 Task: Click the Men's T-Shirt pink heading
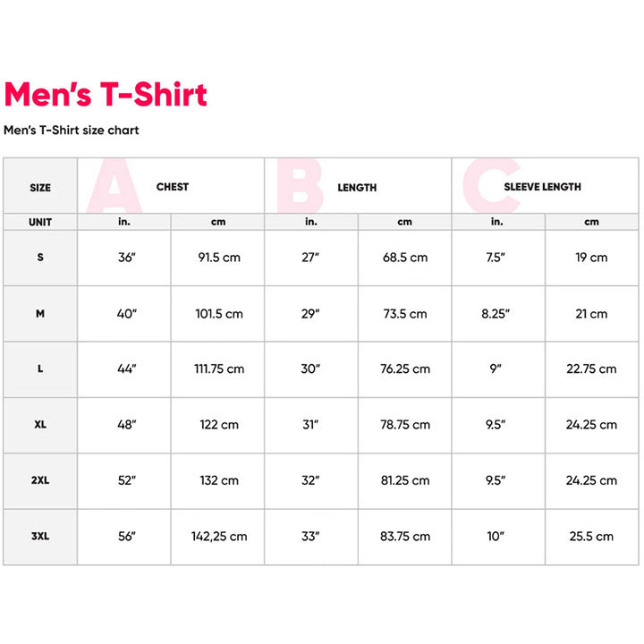point(106,94)
